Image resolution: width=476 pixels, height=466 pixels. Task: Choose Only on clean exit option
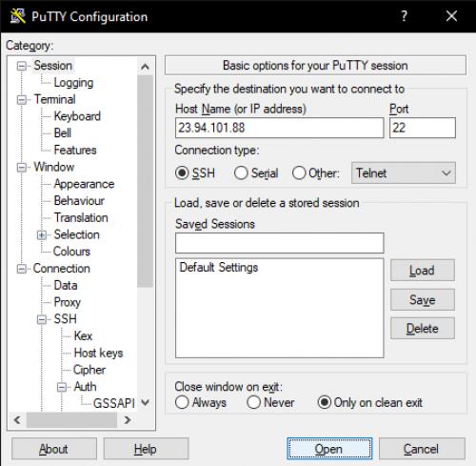pos(325,402)
